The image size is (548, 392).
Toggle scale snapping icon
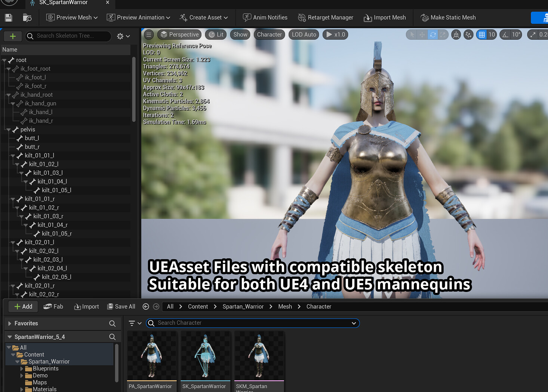pos(533,35)
